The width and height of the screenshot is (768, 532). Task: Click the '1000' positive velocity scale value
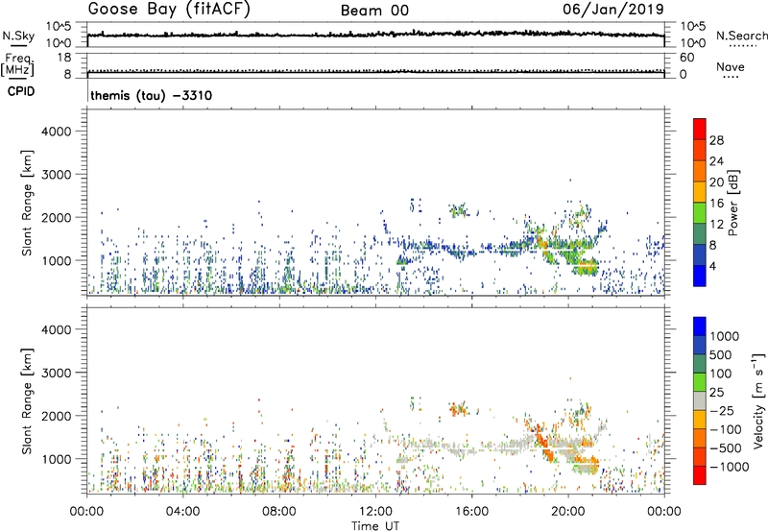[724, 336]
